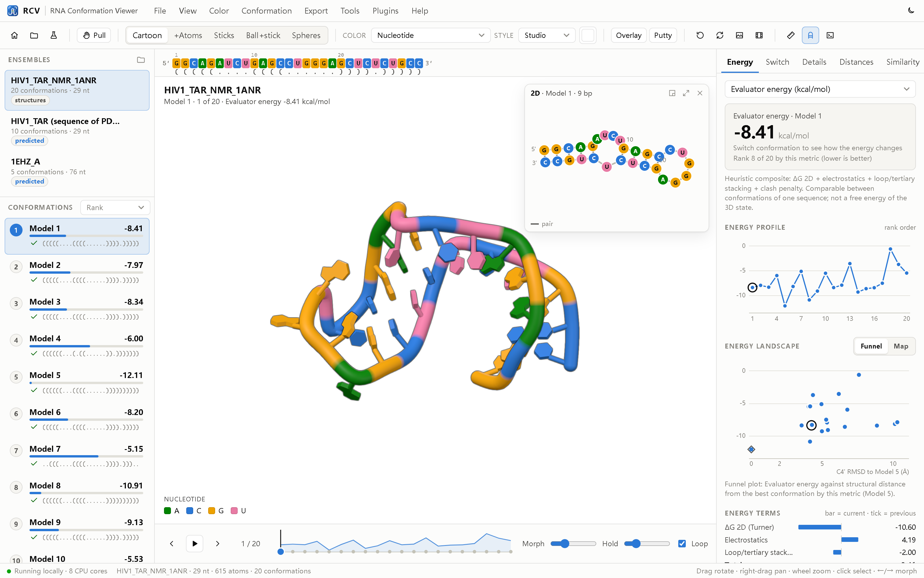Go to next conformation arrow
This screenshot has width=924, height=578.
[x=218, y=544]
